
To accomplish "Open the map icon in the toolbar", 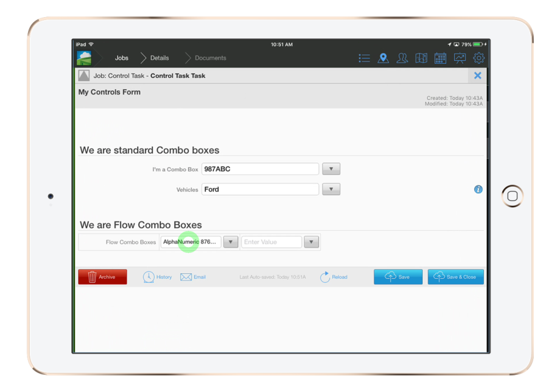I will point(421,58).
